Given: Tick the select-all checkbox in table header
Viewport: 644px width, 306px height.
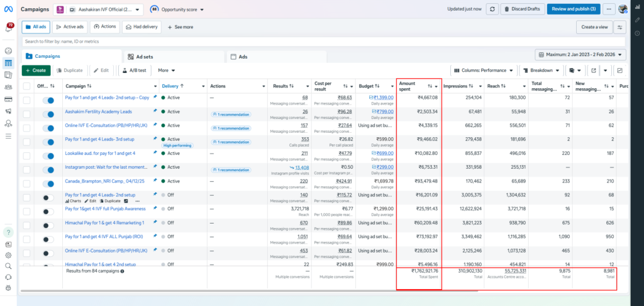Looking at the screenshot, I should click(x=26, y=86).
